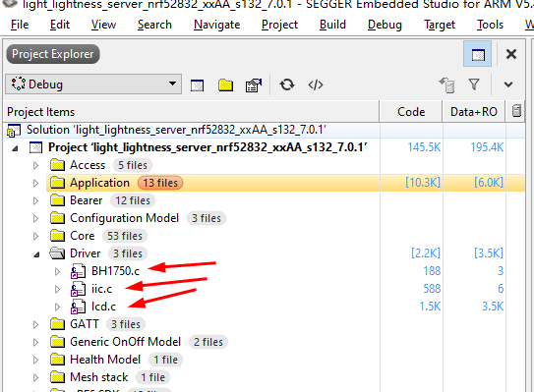
Task: Click the memory usage column header icon
Action: pyautogui.click(x=516, y=111)
